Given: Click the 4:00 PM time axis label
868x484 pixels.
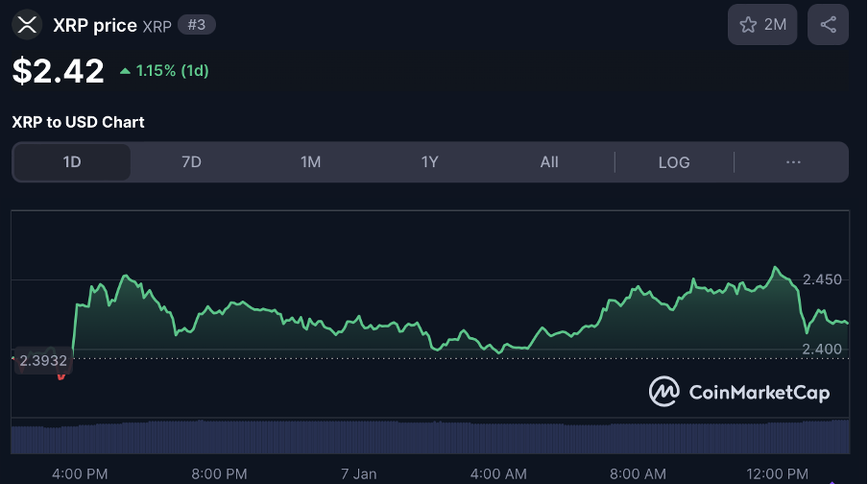Looking at the screenshot, I should (x=80, y=474).
